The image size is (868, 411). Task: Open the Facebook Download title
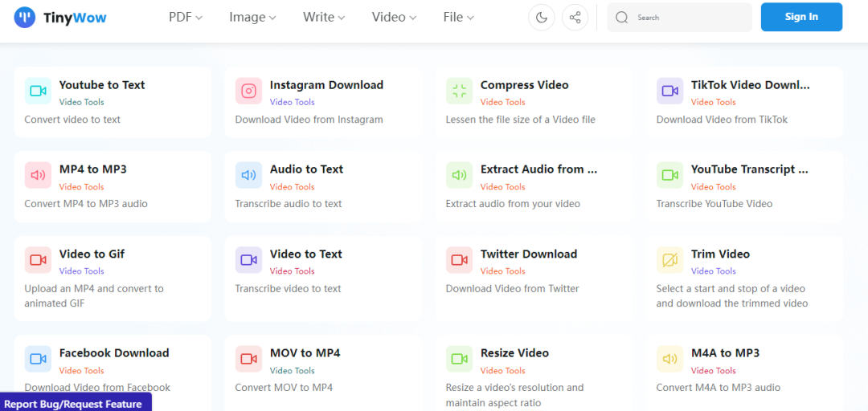[114, 352]
